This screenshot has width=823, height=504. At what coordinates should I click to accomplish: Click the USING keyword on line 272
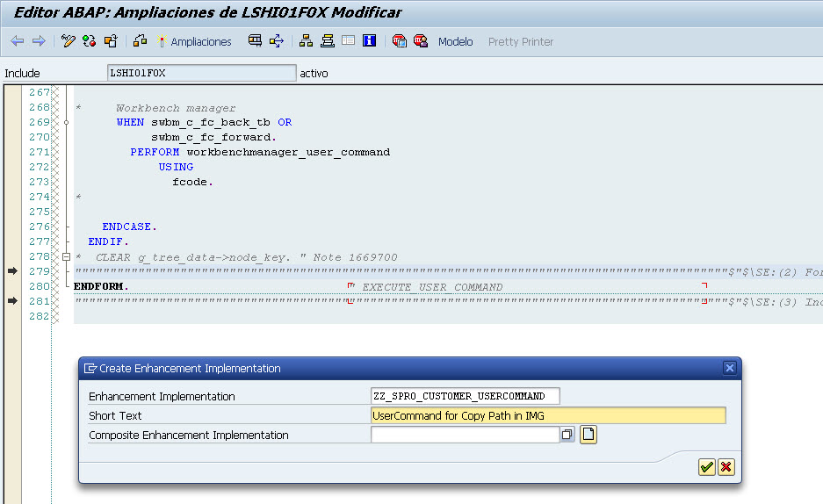176,167
